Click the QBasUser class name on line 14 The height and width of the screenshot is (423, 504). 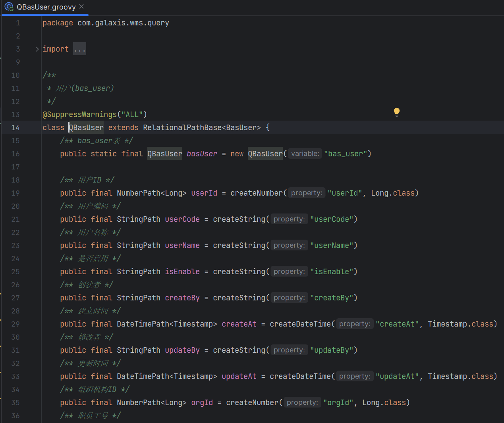(x=86, y=127)
